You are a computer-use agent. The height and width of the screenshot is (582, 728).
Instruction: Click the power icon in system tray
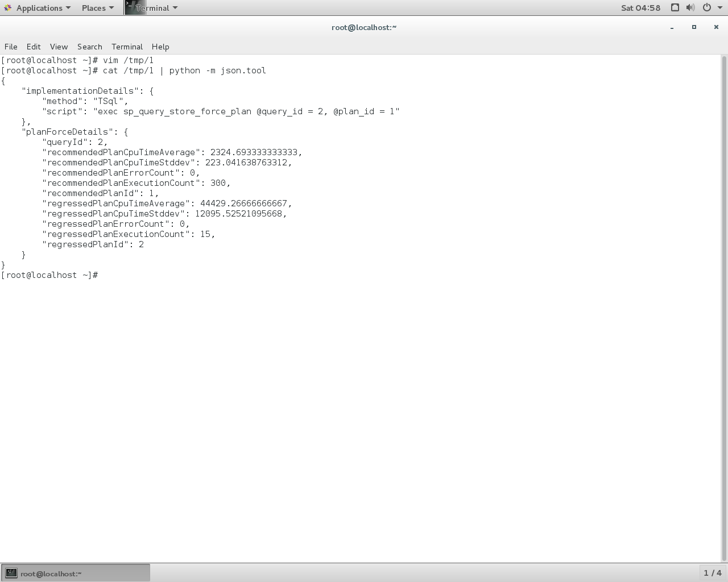(x=707, y=8)
